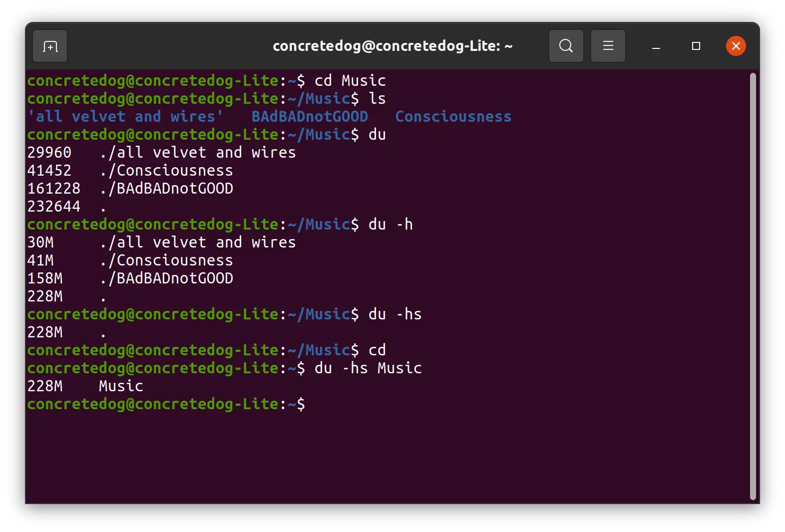
Task: Click './Consciousness' next to 41452
Action: point(166,170)
